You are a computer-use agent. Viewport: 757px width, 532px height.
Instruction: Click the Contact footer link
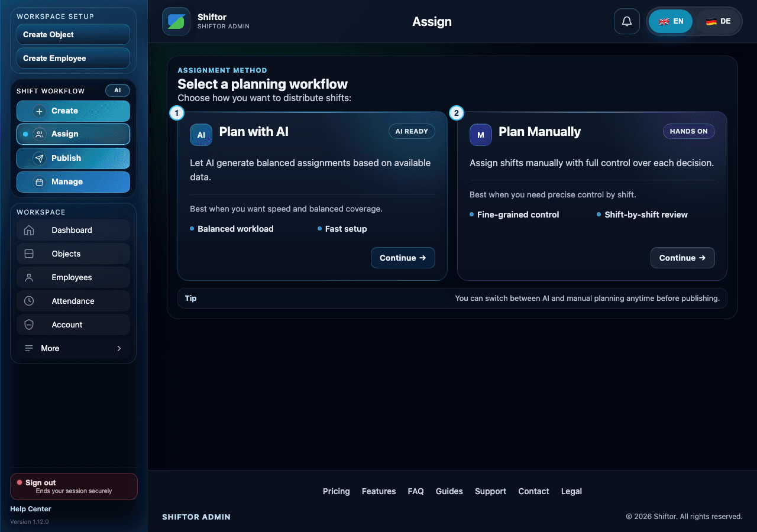(534, 491)
